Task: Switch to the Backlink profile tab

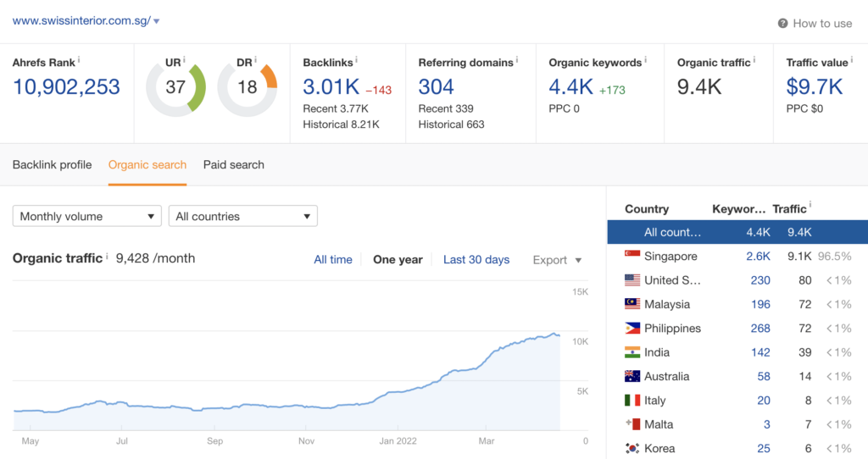Action: pyautogui.click(x=52, y=164)
